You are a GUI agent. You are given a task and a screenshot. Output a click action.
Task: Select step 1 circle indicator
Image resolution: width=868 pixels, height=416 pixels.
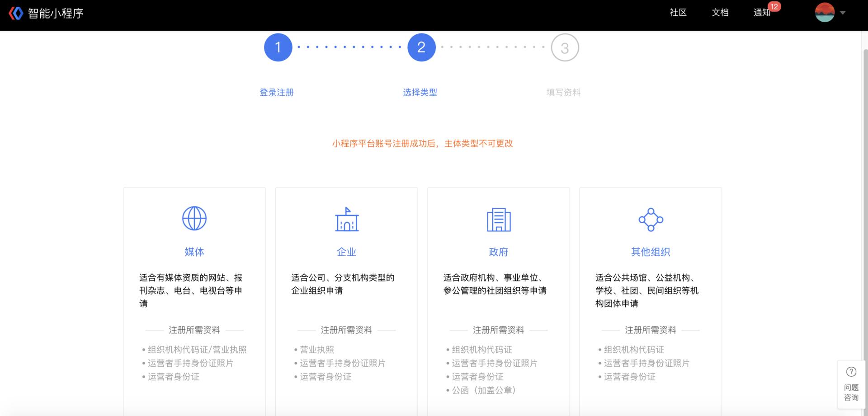(x=278, y=47)
